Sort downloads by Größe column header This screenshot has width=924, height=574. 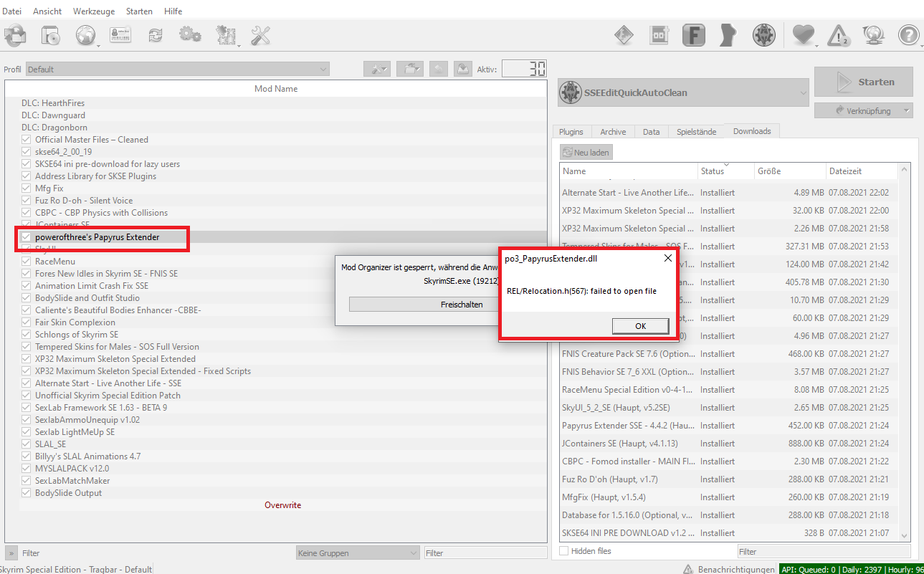[790, 171]
